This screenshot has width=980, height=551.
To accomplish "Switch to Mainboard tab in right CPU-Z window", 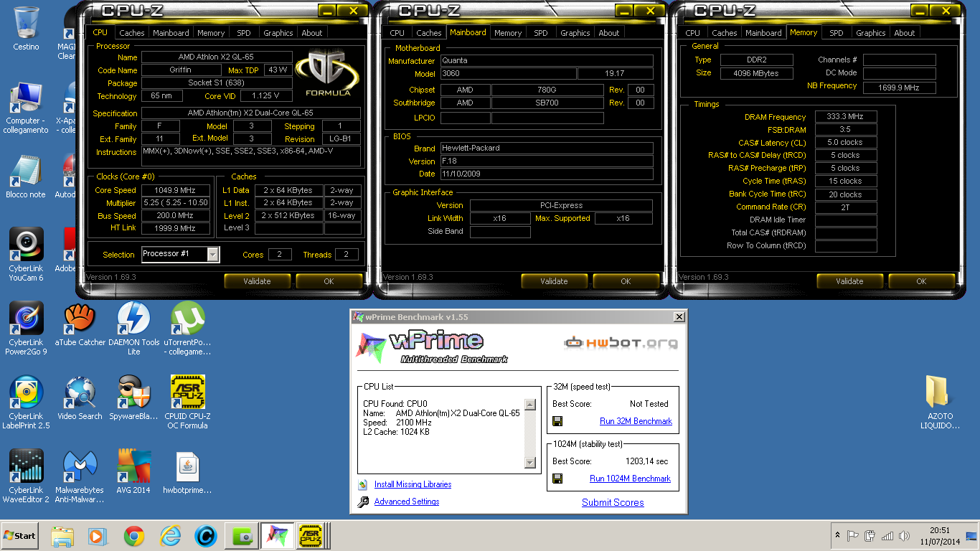I will (763, 33).
